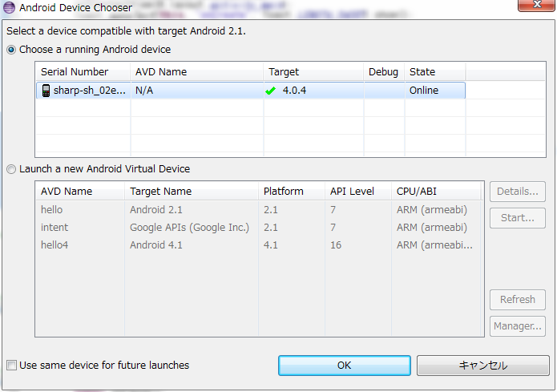Open the AVD Details... button
Image resolution: width=557 pixels, height=392 pixels.
pos(517,192)
